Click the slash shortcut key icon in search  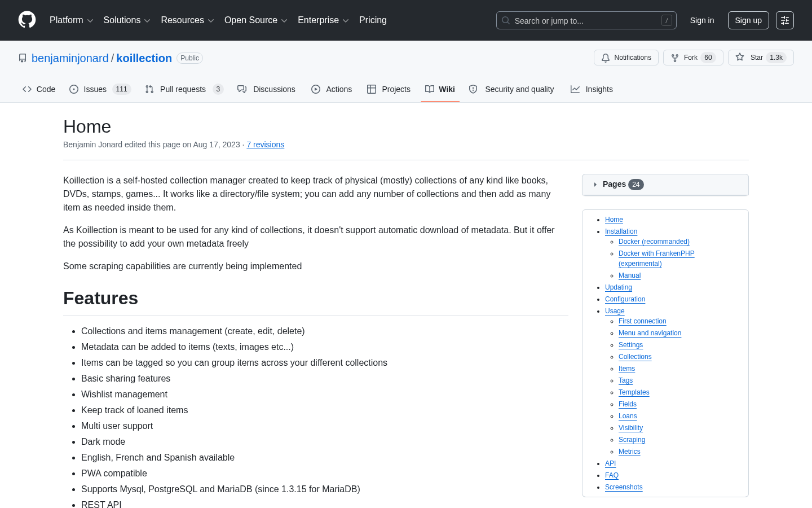667,20
